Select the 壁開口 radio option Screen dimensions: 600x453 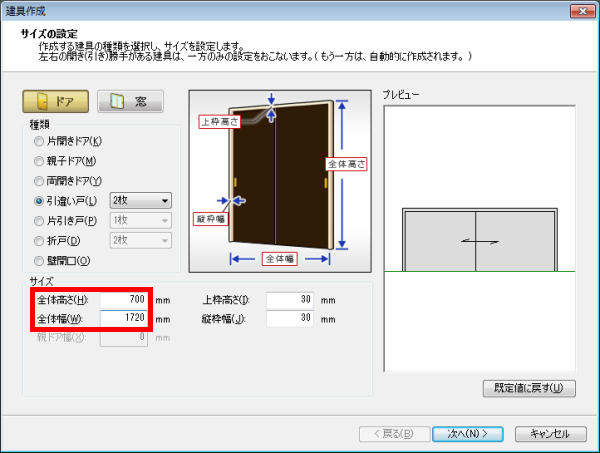click(x=39, y=260)
